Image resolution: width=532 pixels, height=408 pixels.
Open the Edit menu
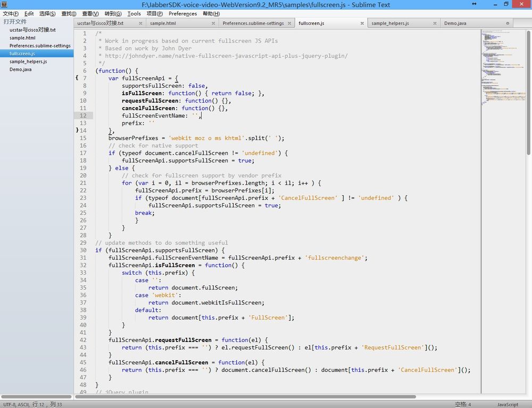point(29,14)
